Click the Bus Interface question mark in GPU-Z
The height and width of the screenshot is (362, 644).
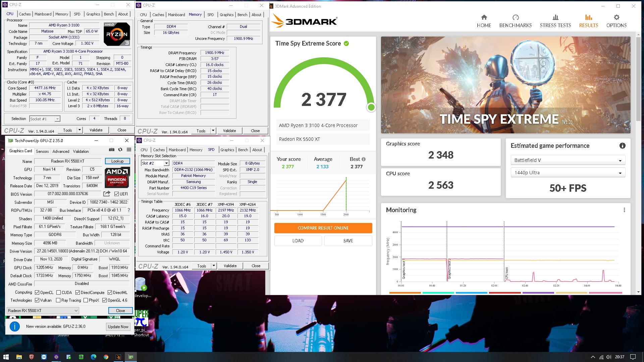(129, 210)
